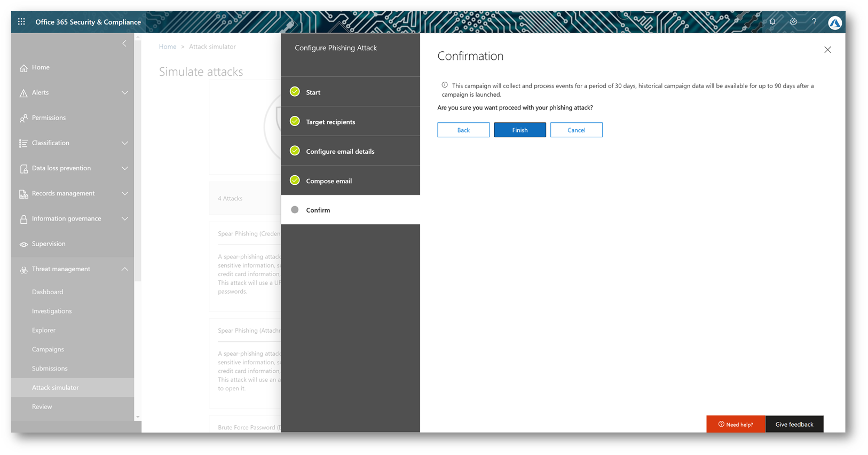868x455 pixels.
Task: Open Campaigns in the sidebar
Action: (48, 349)
